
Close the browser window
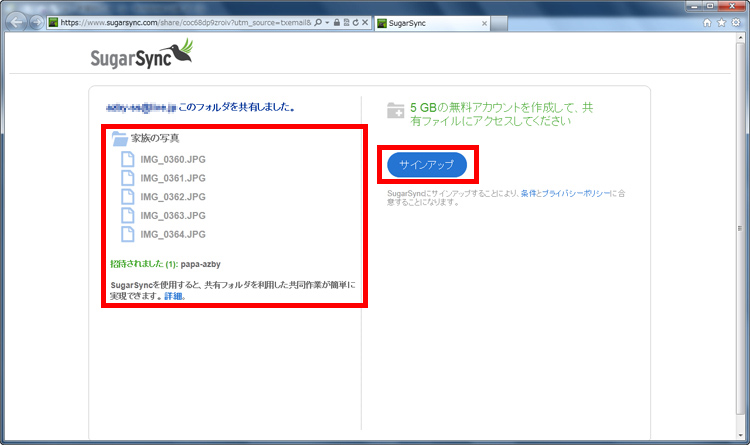tap(732, 6)
